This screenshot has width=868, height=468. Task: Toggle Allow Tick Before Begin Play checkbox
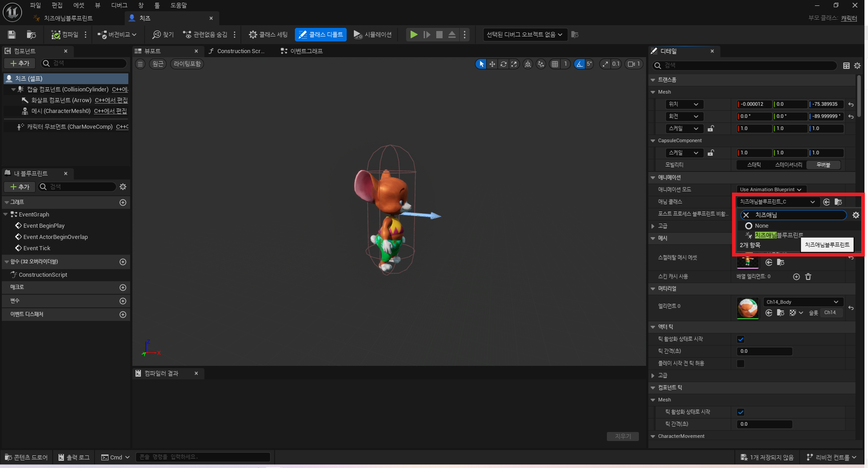click(741, 364)
